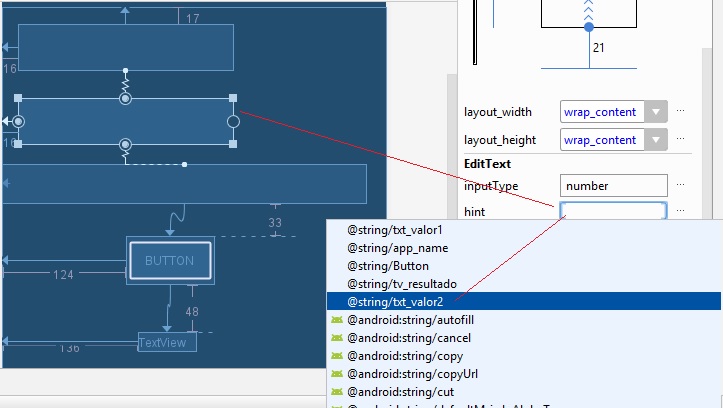Click into the hint input field
Image resolution: width=723 pixels, height=408 pixels.
(x=613, y=211)
